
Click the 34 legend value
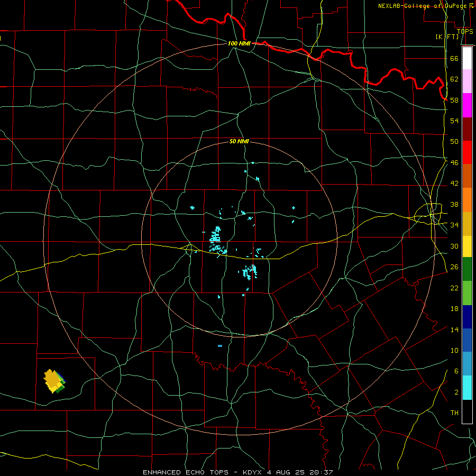coord(454,225)
